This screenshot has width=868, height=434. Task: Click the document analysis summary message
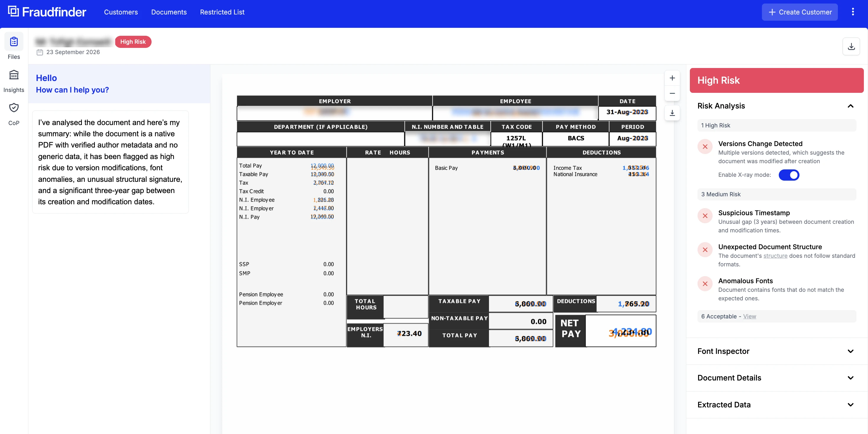click(110, 162)
